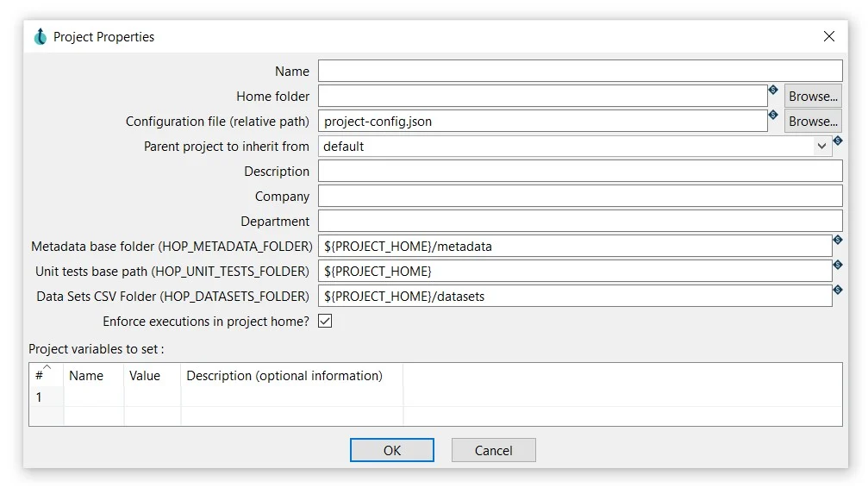Click variable icon beside Unit tests base path
Image resolution: width=868 pixels, height=494 pixels.
tap(838, 265)
